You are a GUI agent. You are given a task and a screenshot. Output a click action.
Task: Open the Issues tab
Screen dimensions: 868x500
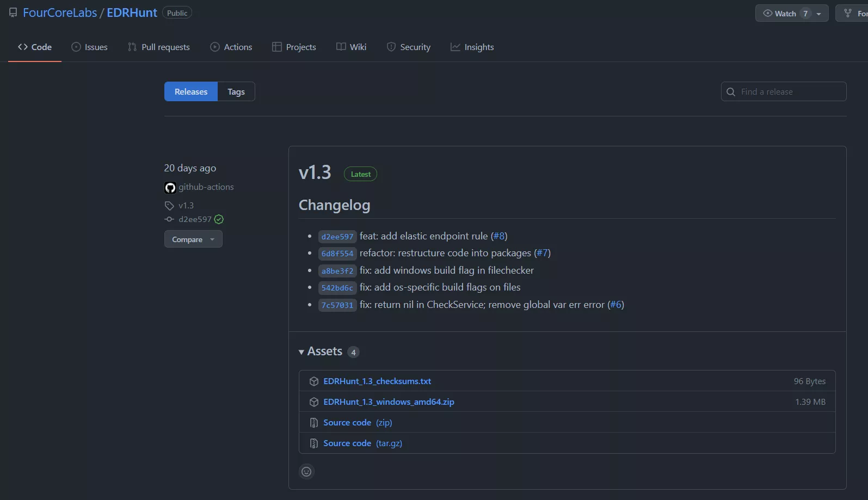(x=90, y=47)
